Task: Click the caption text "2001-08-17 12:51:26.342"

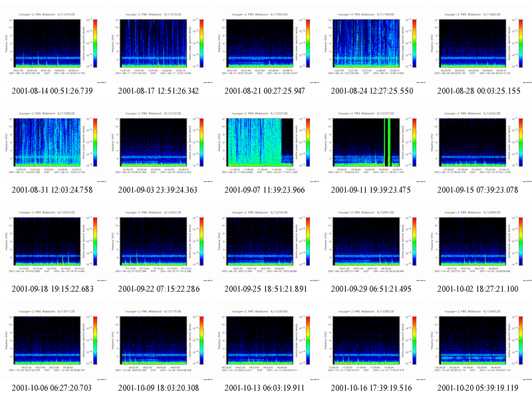Action: [158, 91]
